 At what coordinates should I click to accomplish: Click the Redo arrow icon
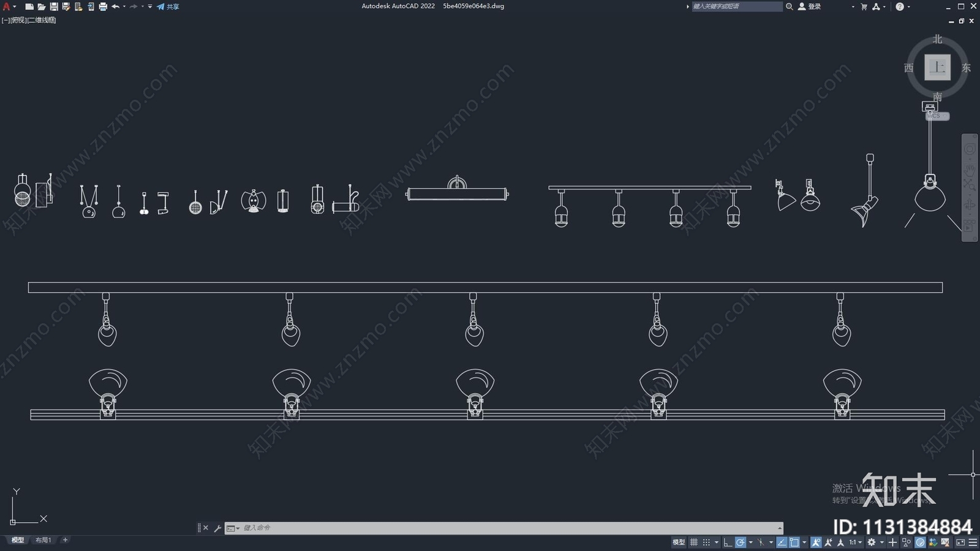coord(134,7)
